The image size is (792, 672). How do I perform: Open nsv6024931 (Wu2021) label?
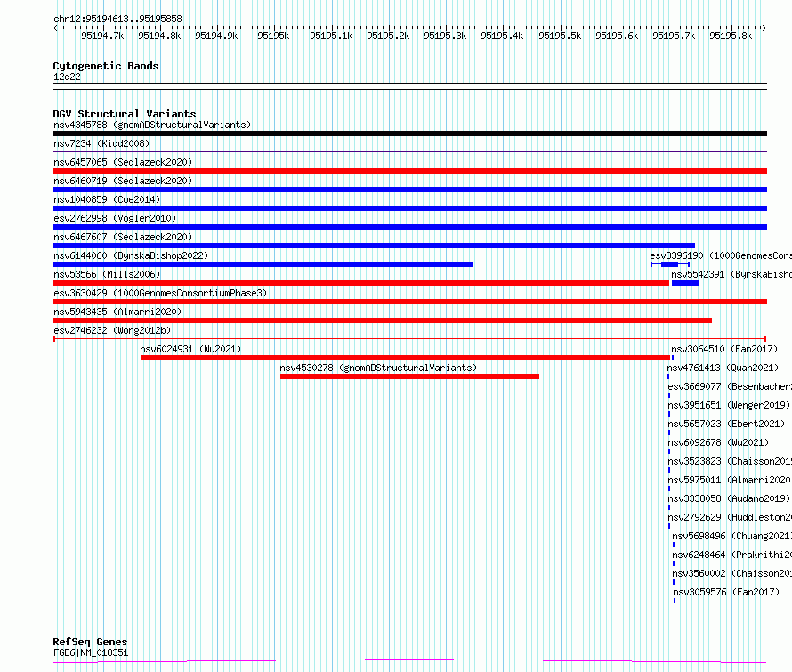190,349
